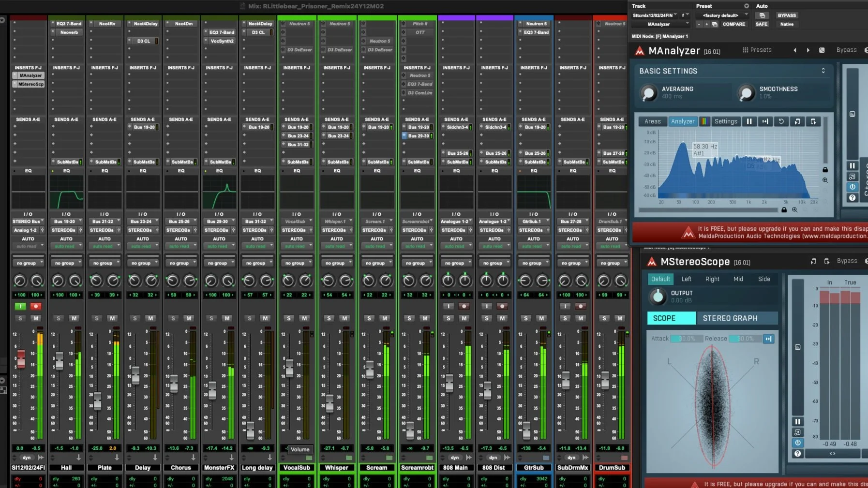Image resolution: width=868 pixels, height=488 pixels.
Task: Choose the Mid channel mode tab
Action: pos(738,279)
